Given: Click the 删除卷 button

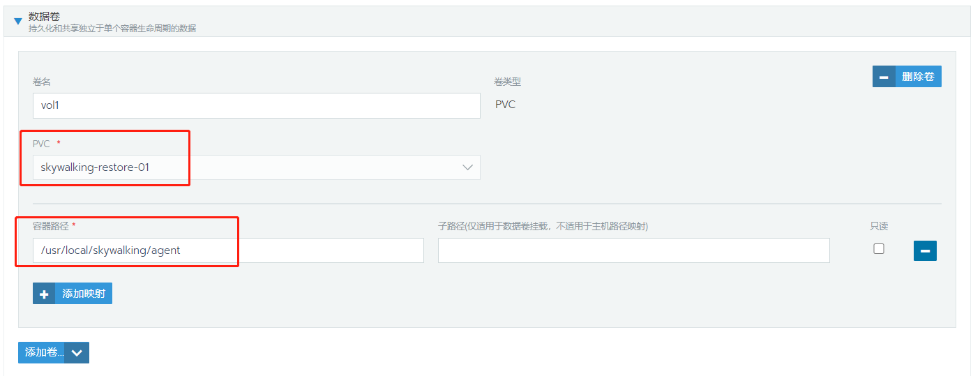Looking at the screenshot, I should click(907, 77).
